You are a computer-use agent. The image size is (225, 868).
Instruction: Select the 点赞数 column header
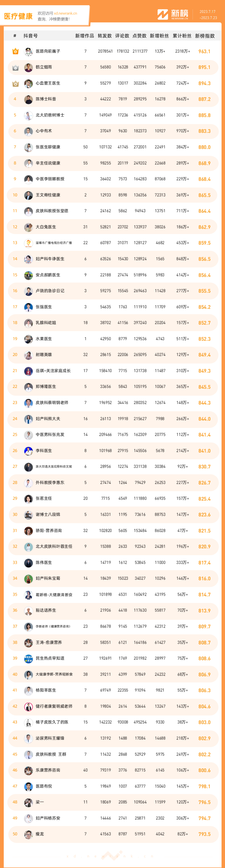(x=140, y=36)
